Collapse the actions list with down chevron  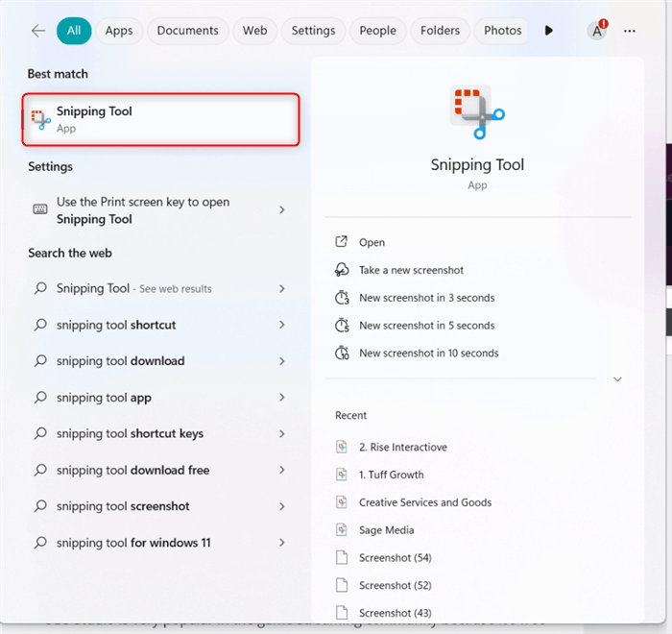click(x=617, y=379)
